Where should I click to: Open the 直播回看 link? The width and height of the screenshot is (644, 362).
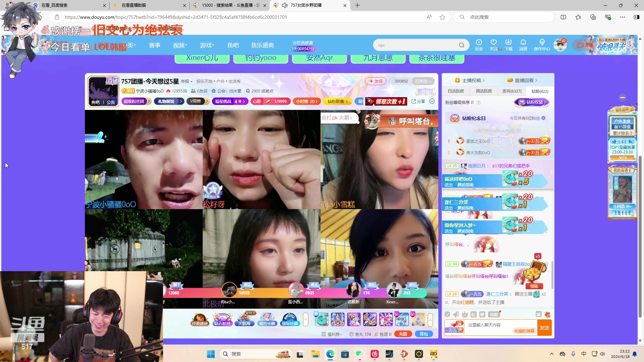[x=522, y=80]
